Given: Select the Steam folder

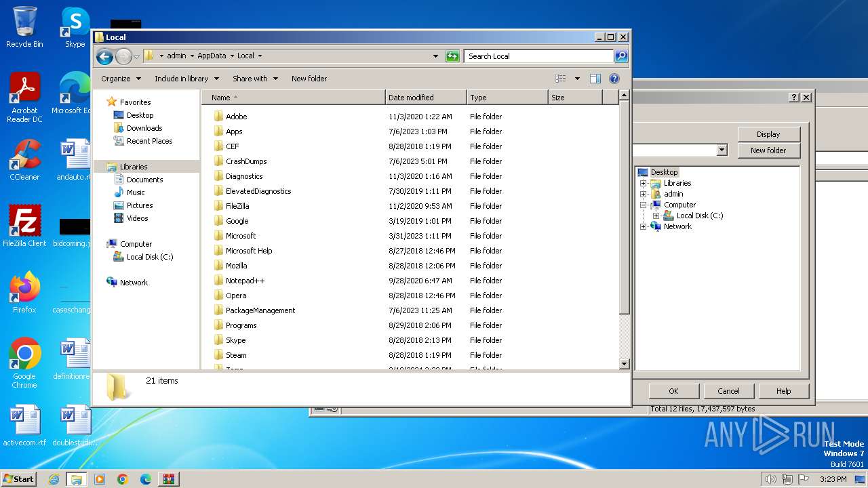Looking at the screenshot, I should pos(236,355).
